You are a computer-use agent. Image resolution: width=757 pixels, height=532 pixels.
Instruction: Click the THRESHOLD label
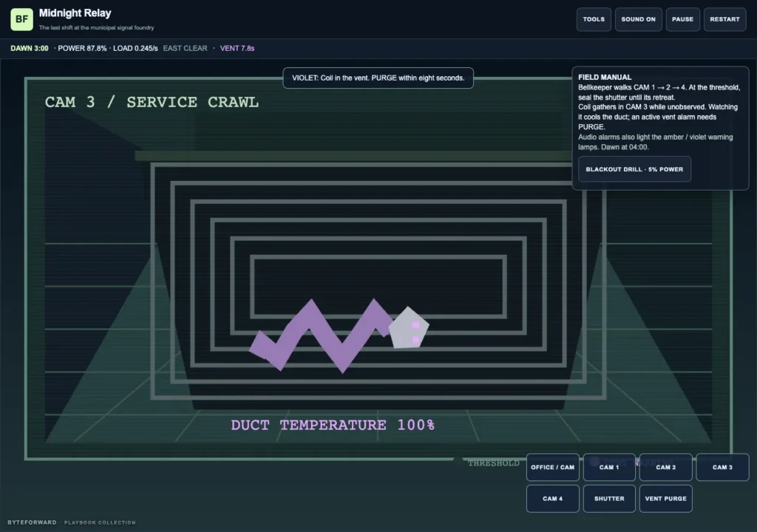[x=493, y=463]
